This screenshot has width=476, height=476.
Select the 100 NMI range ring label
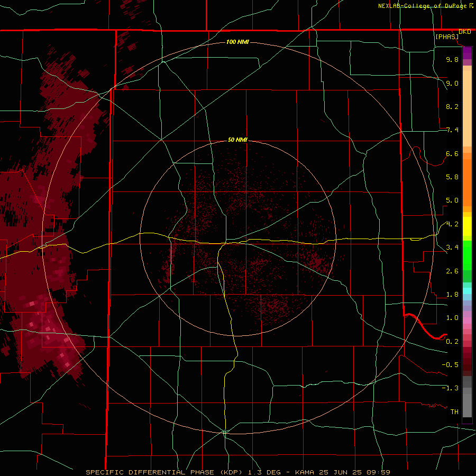tap(237, 42)
